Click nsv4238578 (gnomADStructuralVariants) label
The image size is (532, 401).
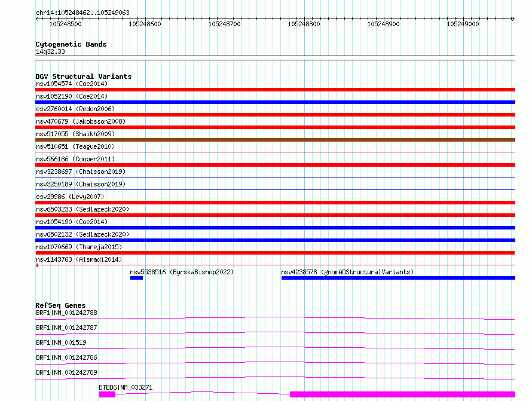(x=347, y=272)
